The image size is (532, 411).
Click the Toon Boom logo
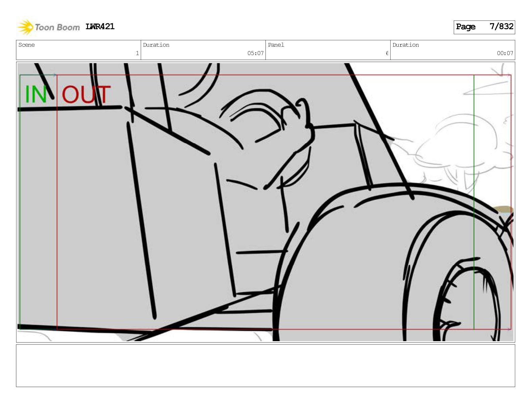pos(48,27)
